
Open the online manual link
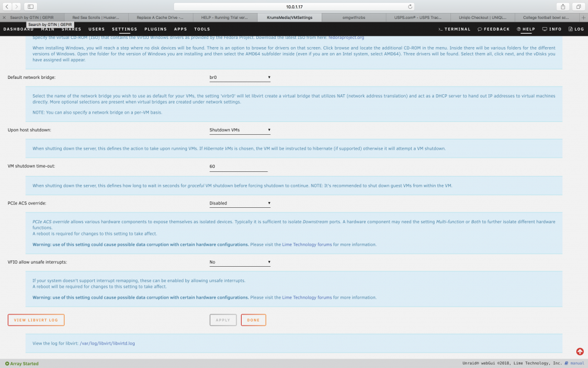574,363
